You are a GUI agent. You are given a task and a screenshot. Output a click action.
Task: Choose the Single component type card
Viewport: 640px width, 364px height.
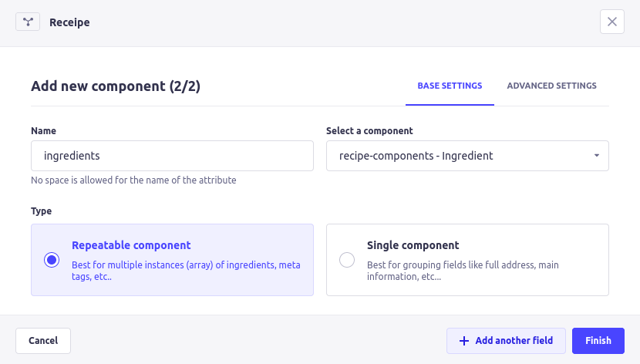pyautogui.click(x=467, y=260)
